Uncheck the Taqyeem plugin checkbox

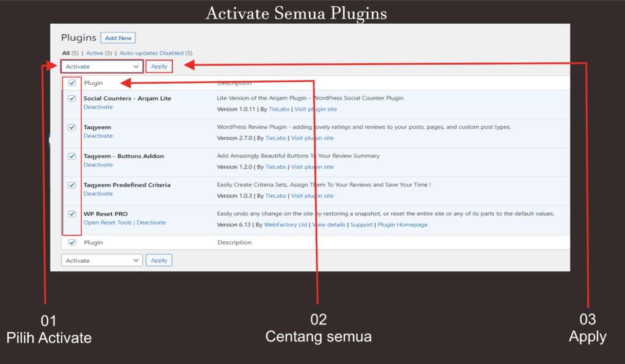click(x=72, y=127)
